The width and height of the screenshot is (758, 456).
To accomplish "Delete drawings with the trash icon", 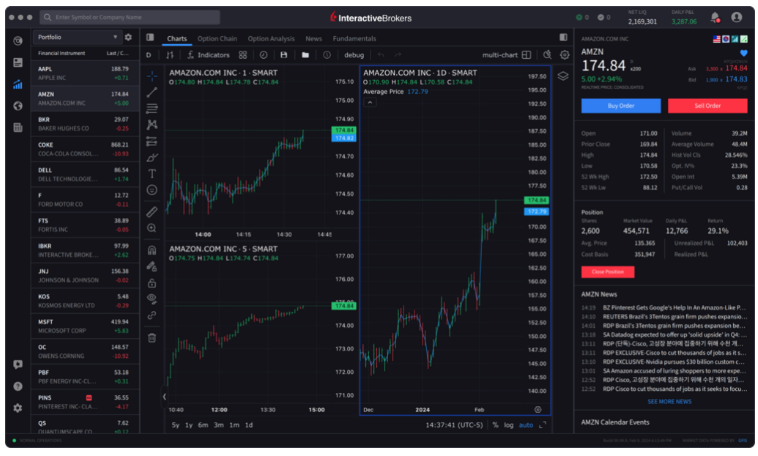I will tap(152, 338).
